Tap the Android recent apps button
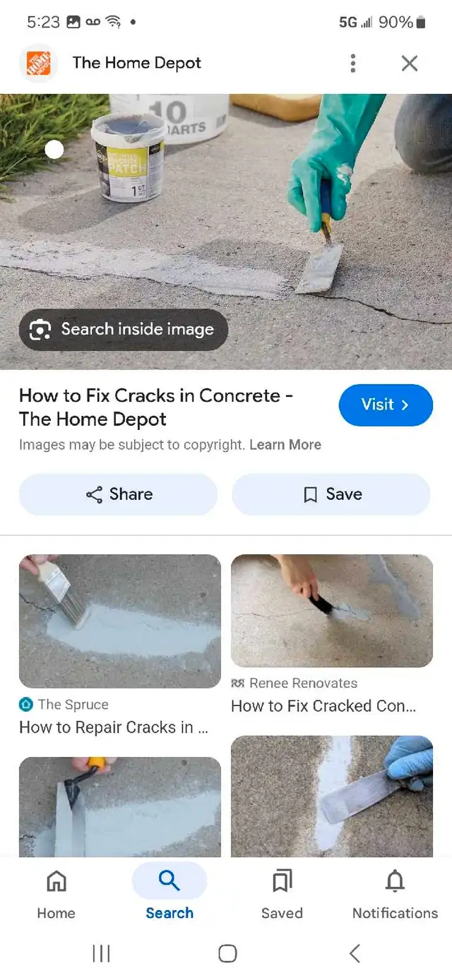 102,954
